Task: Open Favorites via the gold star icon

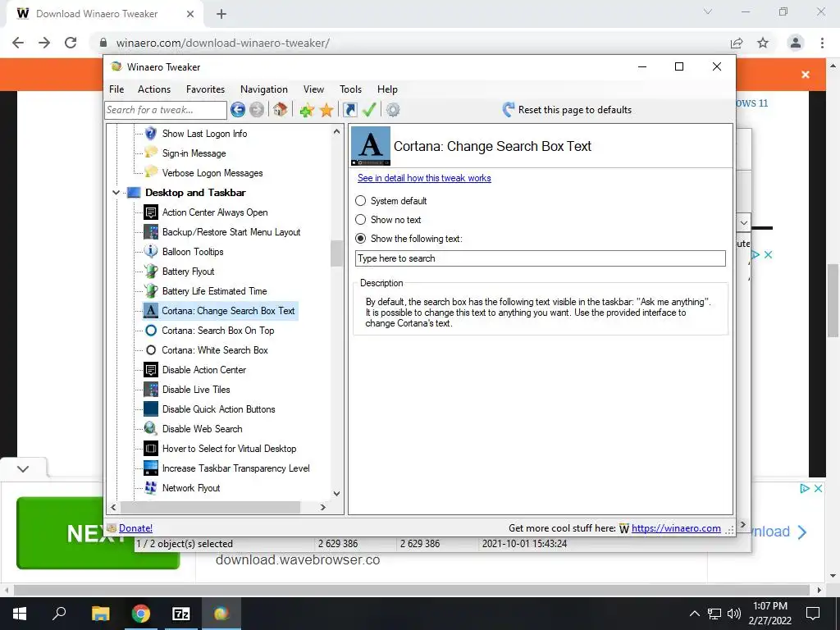Action: pos(326,111)
